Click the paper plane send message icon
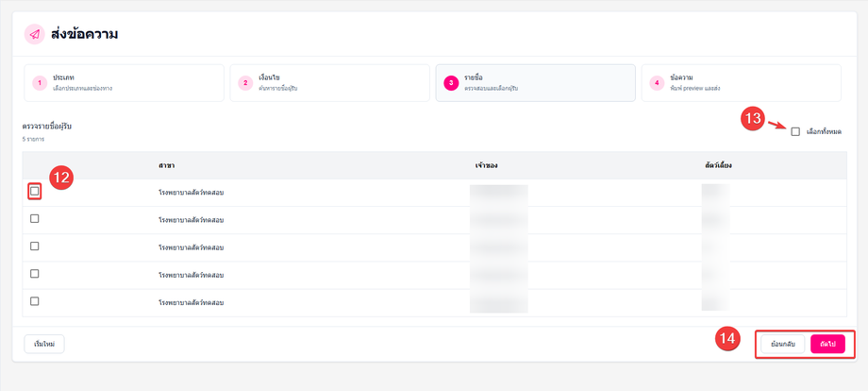Screen dimensions: 868x391 [x=34, y=34]
